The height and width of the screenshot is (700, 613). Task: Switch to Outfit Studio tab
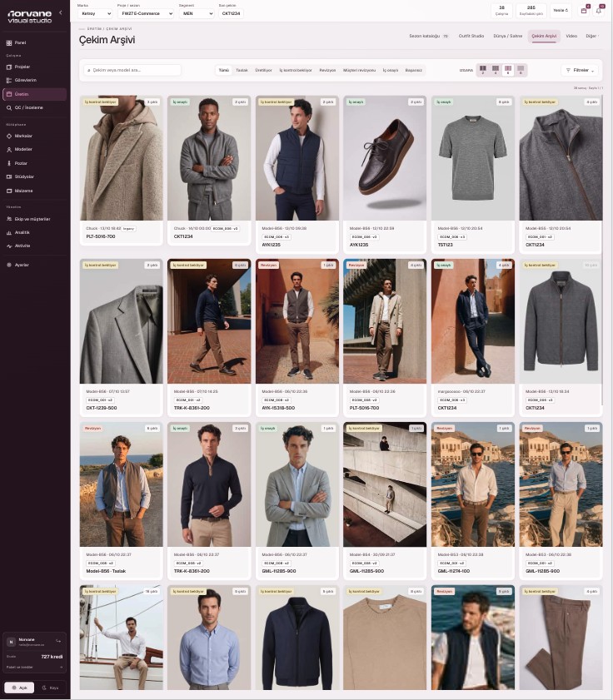pyautogui.click(x=471, y=36)
